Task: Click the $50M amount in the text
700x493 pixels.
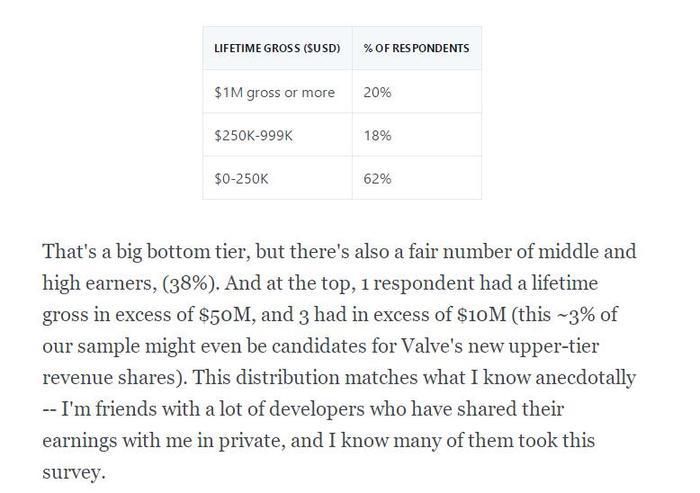Action: [x=226, y=315]
